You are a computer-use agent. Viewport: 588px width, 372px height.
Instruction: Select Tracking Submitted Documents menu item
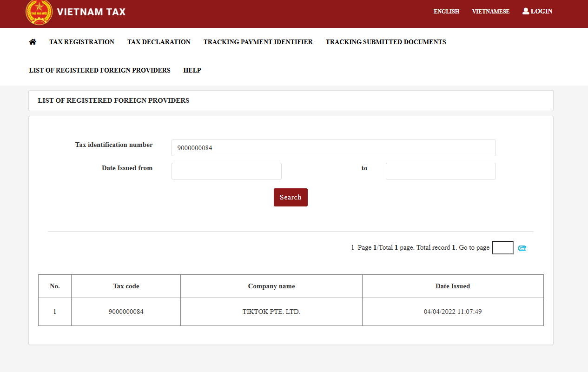click(385, 42)
